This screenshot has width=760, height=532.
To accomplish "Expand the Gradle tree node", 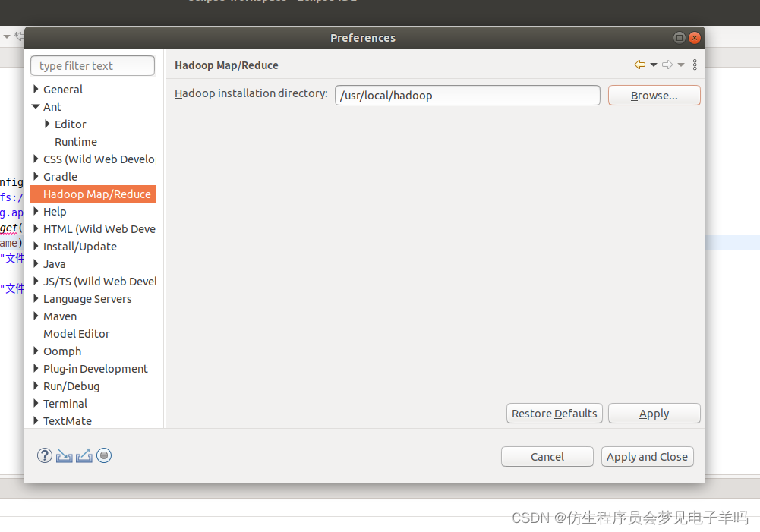I will (x=36, y=176).
